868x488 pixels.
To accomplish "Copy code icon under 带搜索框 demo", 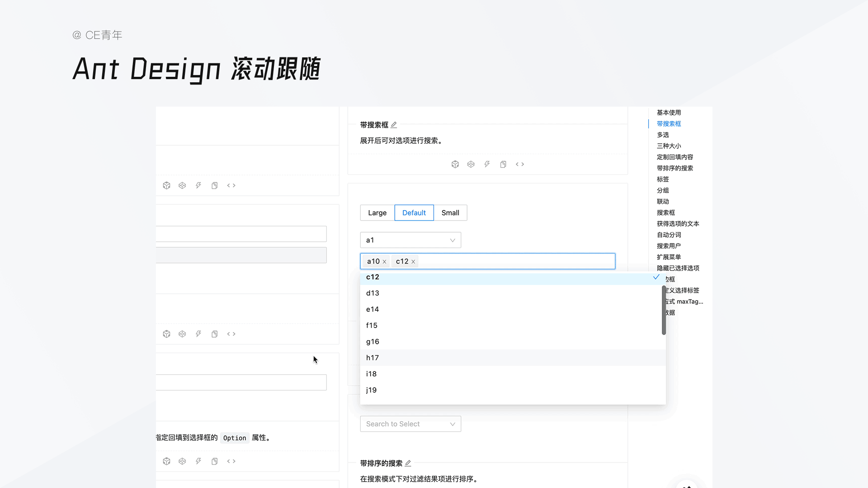I will 503,164.
